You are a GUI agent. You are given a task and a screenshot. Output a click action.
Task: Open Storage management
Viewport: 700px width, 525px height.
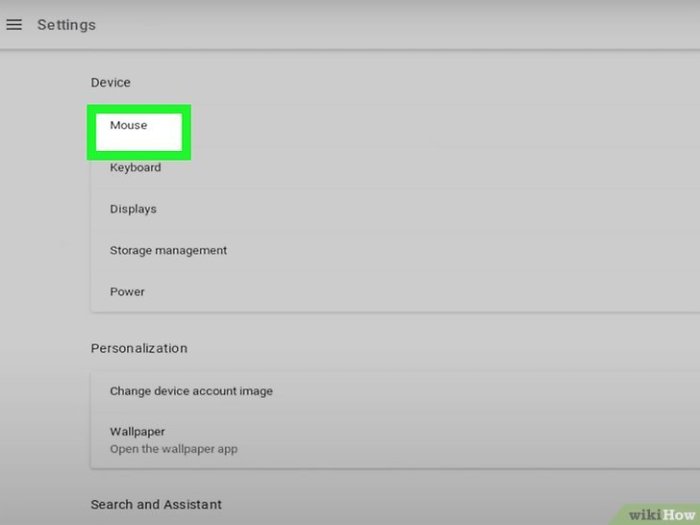(x=395, y=250)
